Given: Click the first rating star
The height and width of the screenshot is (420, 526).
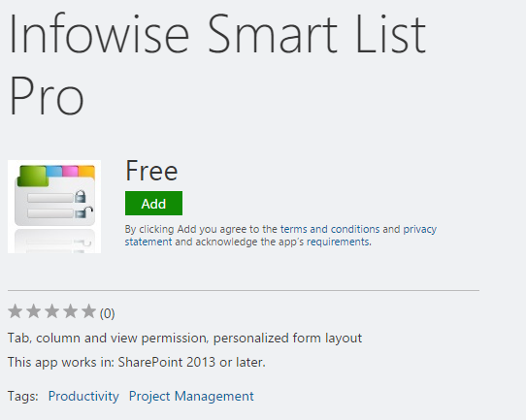Looking at the screenshot, I should coord(16,311).
